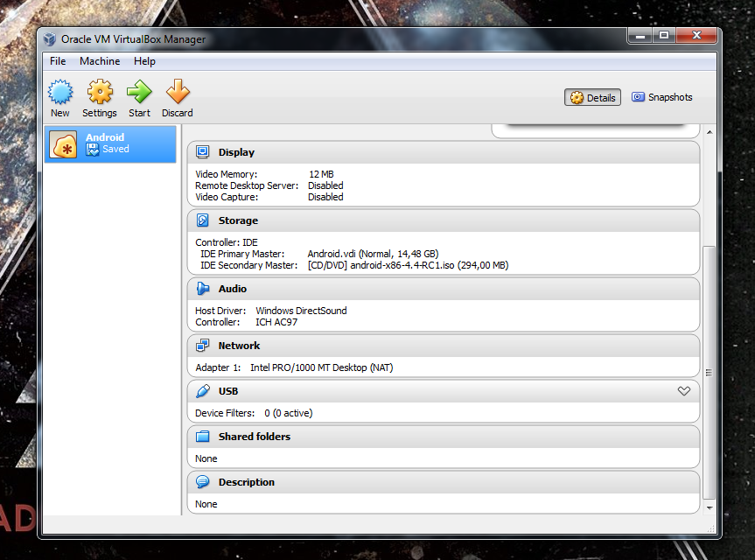Click None under Shared folders
755x560 pixels.
coord(206,458)
